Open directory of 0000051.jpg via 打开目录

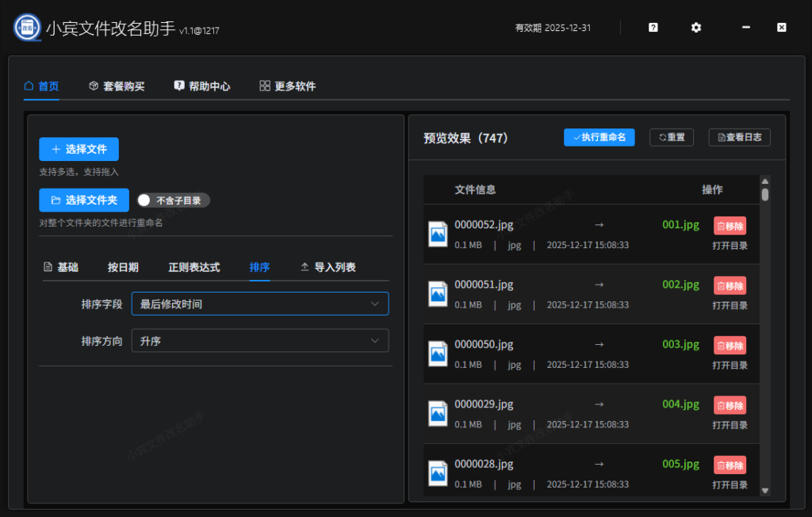(x=729, y=305)
